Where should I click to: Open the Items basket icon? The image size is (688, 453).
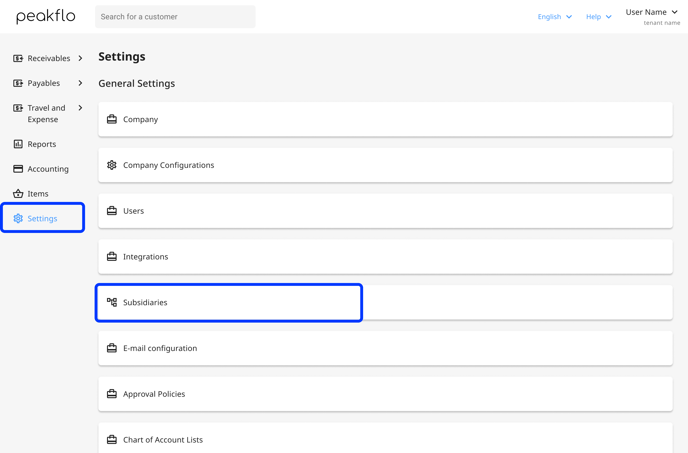(x=18, y=194)
